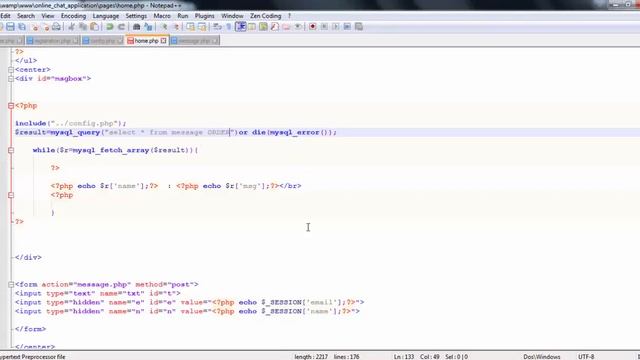Open the Window menu
Screen dimensions: 640x360
[232, 16]
